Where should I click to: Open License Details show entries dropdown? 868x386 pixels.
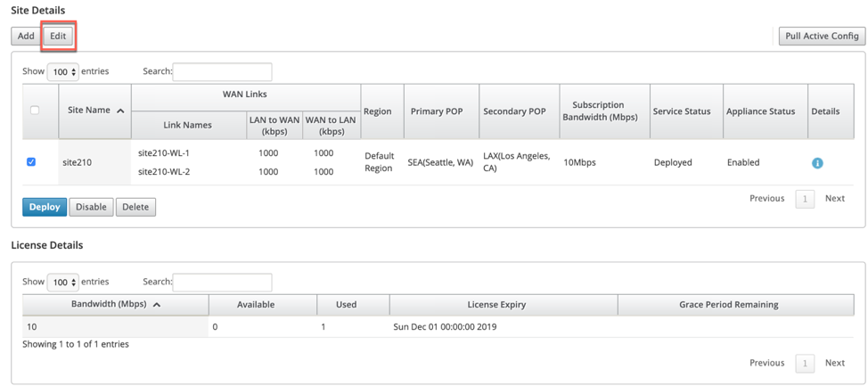62,283
